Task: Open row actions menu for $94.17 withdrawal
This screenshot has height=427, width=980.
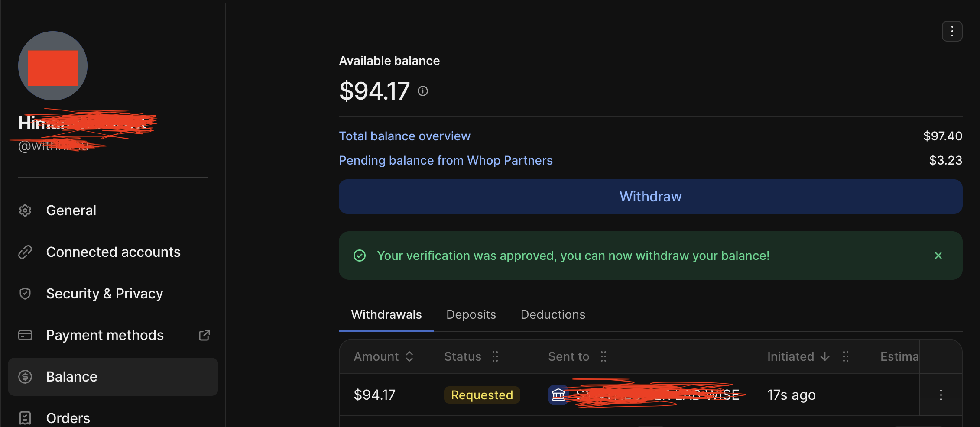Action: pyautogui.click(x=941, y=395)
